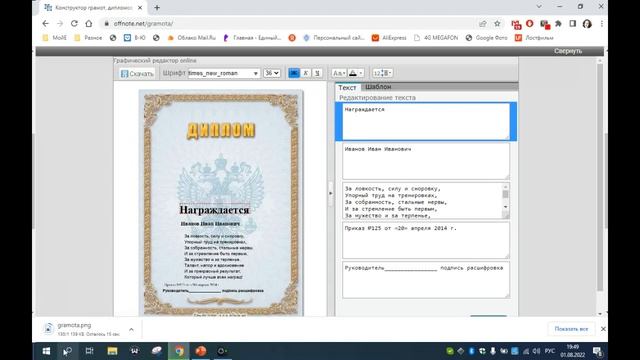Open the 4G MEGAFON bookmark

tap(436, 38)
